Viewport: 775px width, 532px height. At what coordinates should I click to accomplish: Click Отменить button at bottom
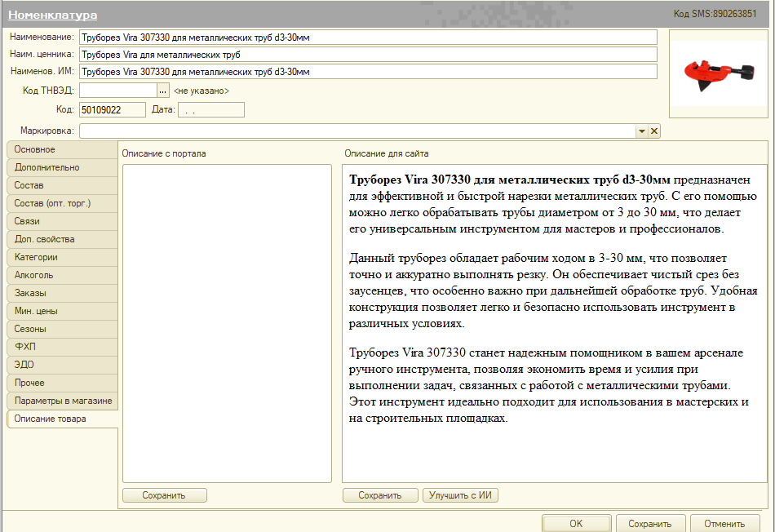[724, 523]
